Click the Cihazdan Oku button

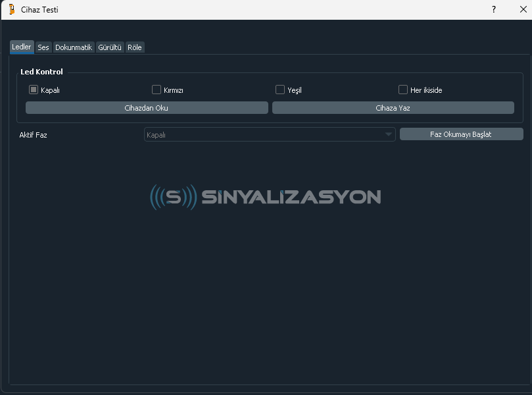click(147, 108)
